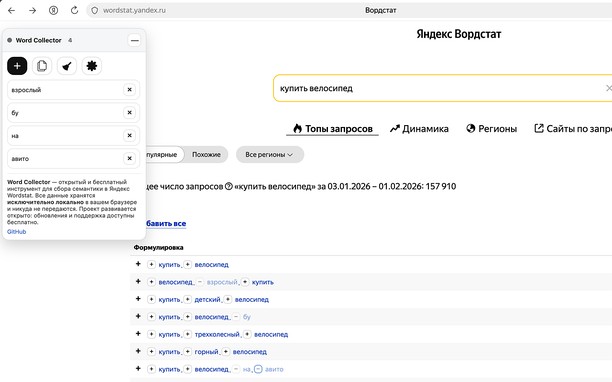
Task: Focus the wordstat.yandex.ru address bar
Action: (134, 11)
